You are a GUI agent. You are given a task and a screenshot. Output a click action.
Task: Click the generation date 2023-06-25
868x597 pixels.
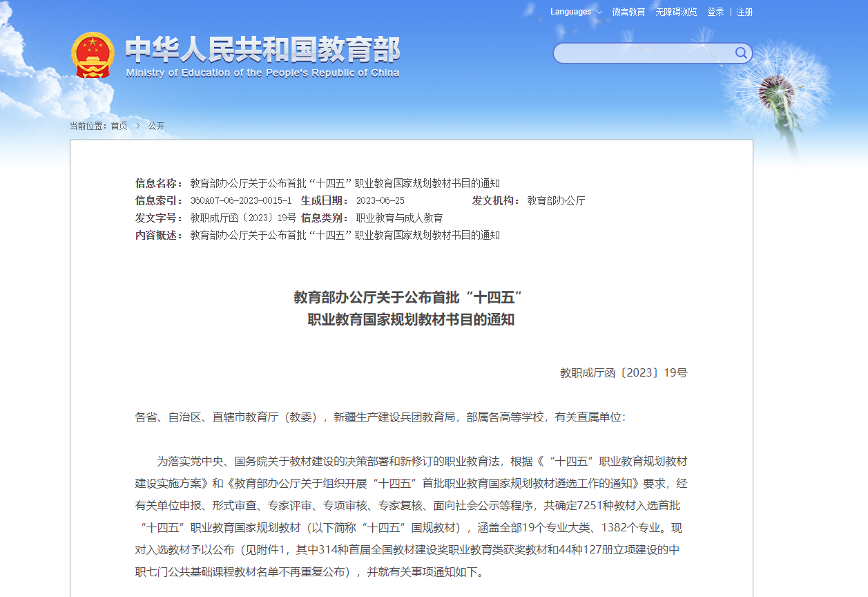pyautogui.click(x=380, y=200)
